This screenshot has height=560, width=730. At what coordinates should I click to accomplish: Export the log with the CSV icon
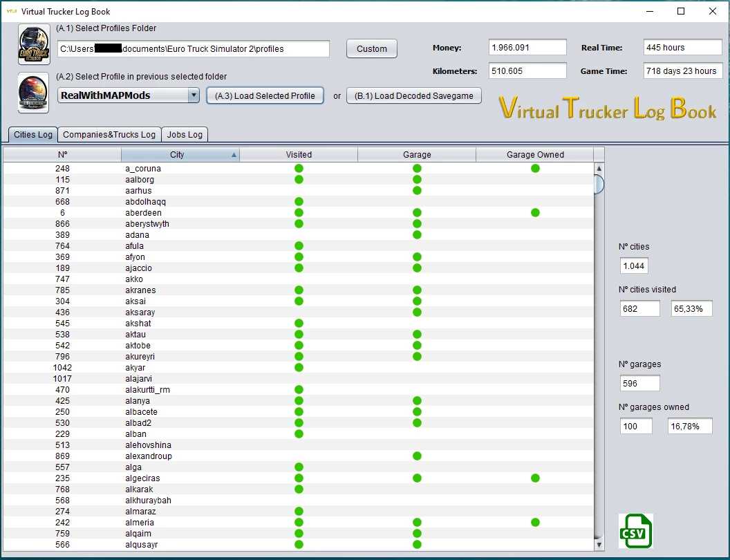635,531
